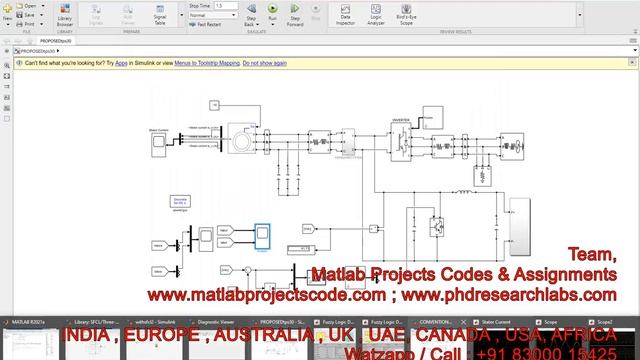Click the New model icon
The image size is (640, 360).
coord(7,9)
